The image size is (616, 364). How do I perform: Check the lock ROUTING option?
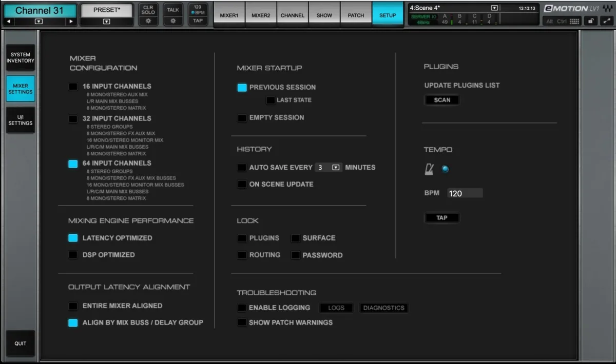click(242, 255)
